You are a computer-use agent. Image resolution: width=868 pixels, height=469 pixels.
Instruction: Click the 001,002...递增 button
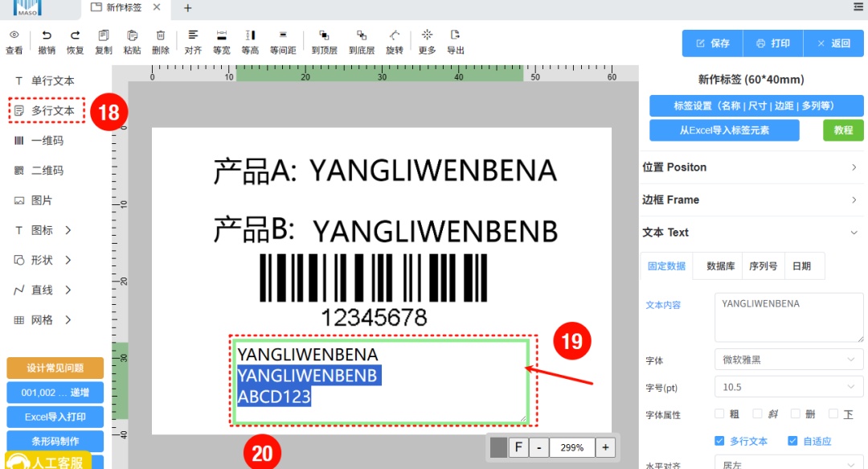pos(55,393)
